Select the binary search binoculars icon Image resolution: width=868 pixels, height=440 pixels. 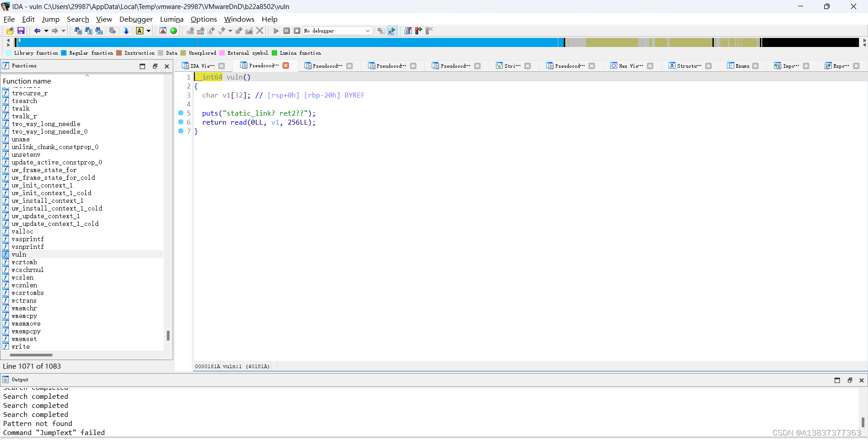click(x=99, y=31)
